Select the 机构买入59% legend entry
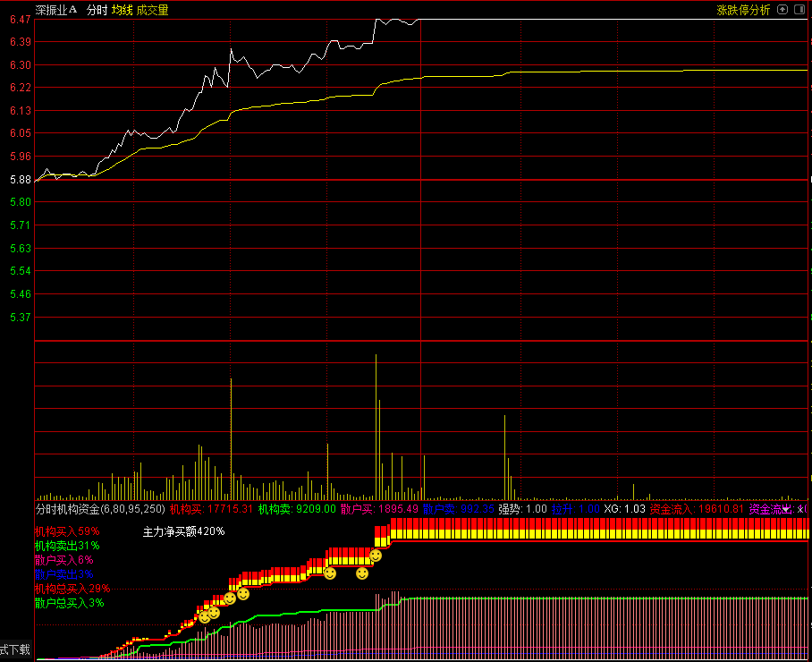This screenshot has width=812, height=662. pos(67,531)
